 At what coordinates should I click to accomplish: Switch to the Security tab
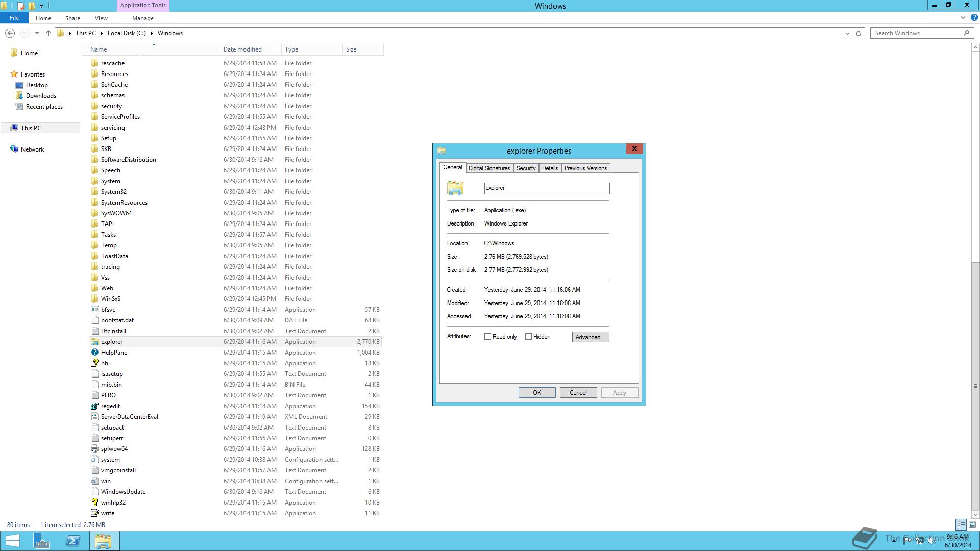(526, 168)
